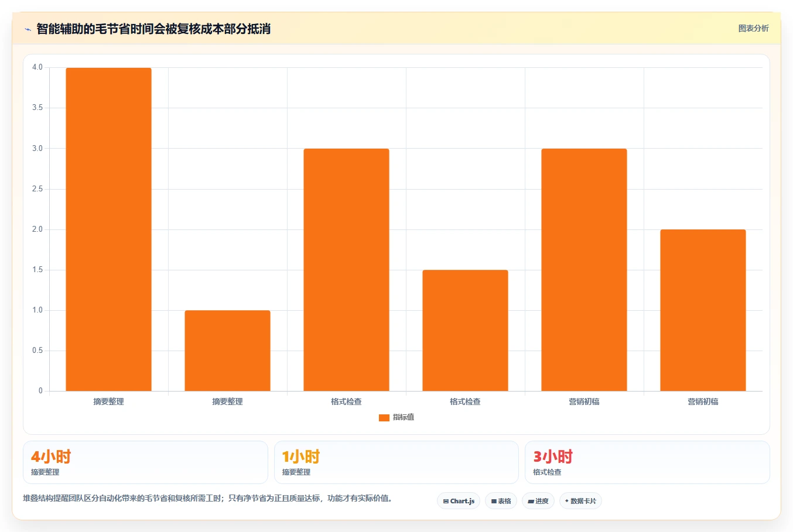Click the 4.0 y-axis tick label
This screenshot has width=793, height=532.
click(37, 67)
